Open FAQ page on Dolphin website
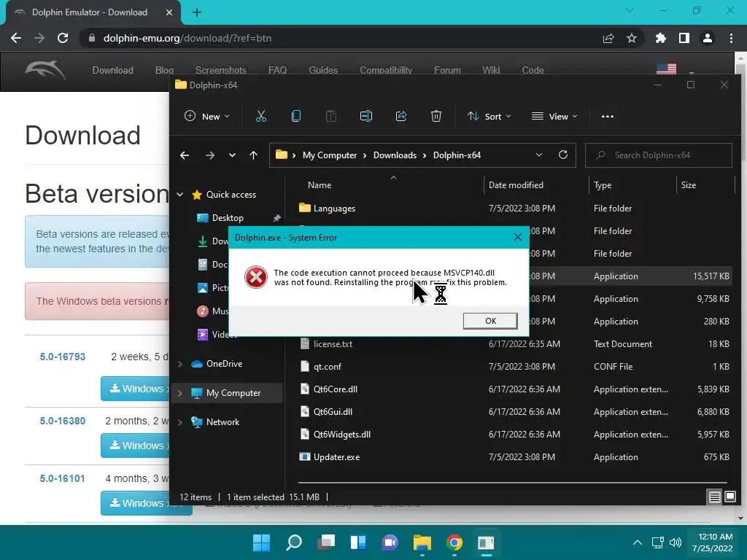Image resolution: width=747 pixels, height=560 pixels. tap(278, 70)
